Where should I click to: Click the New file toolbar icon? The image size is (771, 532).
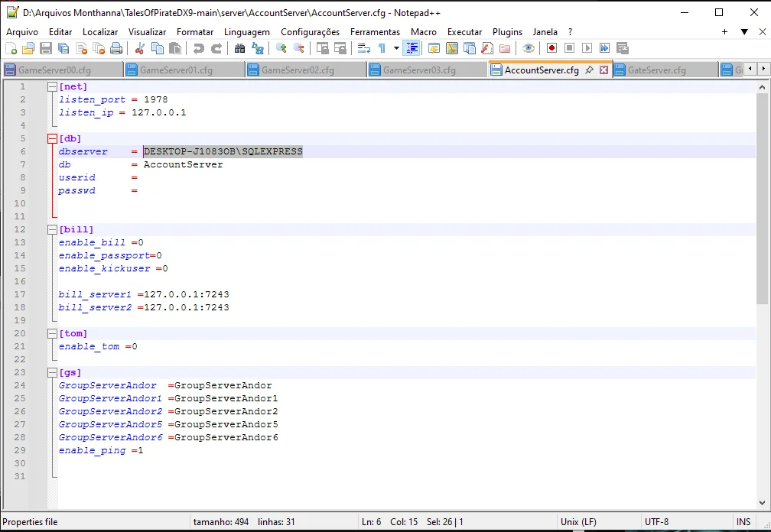click(x=11, y=48)
